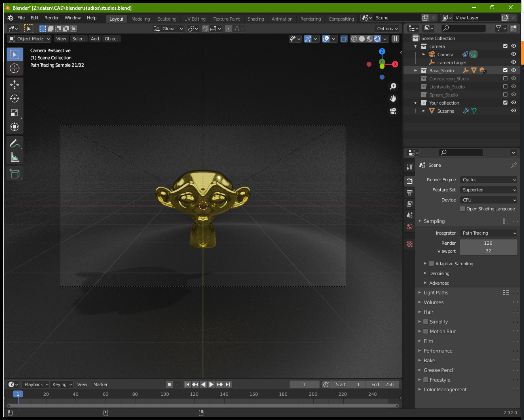
Task: Click the Options button in the header
Action: tap(387, 28)
